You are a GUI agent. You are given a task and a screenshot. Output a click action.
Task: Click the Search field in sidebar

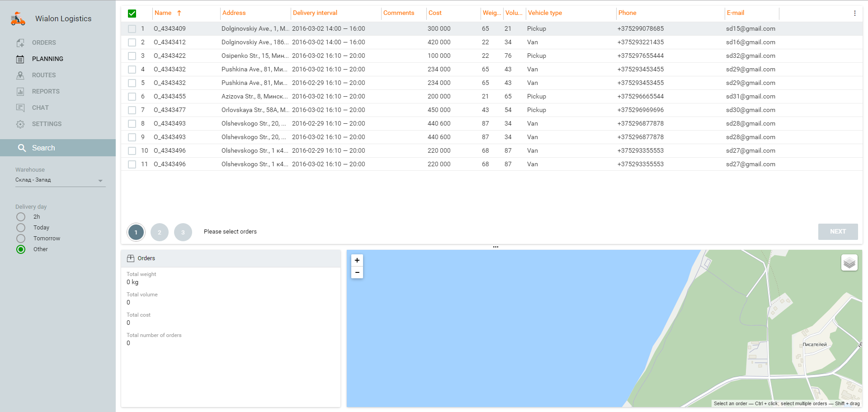(58, 148)
